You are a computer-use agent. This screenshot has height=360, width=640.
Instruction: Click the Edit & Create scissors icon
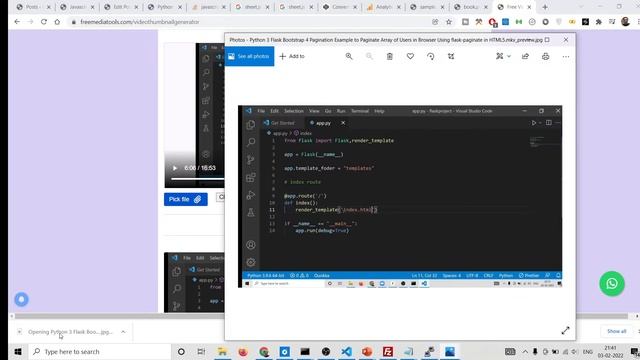(x=500, y=56)
